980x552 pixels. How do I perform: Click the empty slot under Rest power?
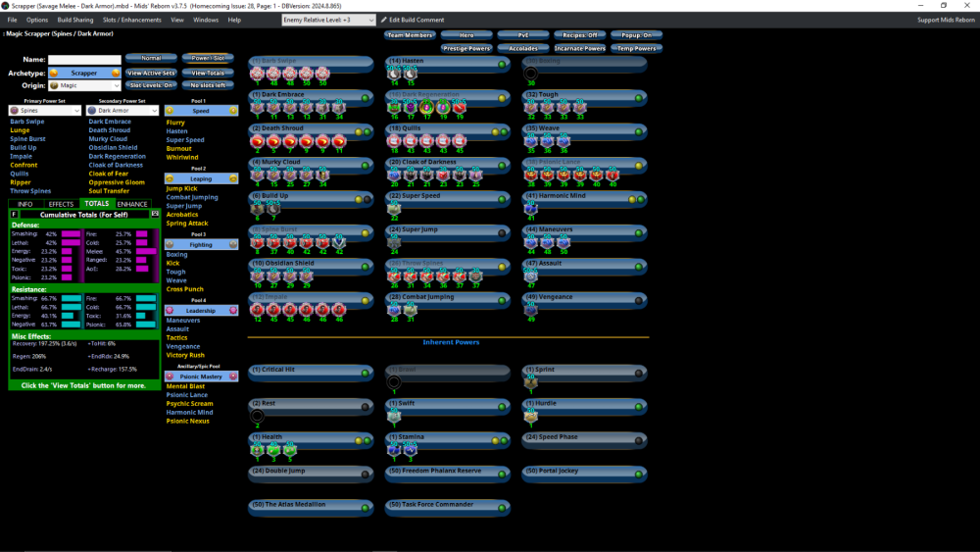[258, 417]
